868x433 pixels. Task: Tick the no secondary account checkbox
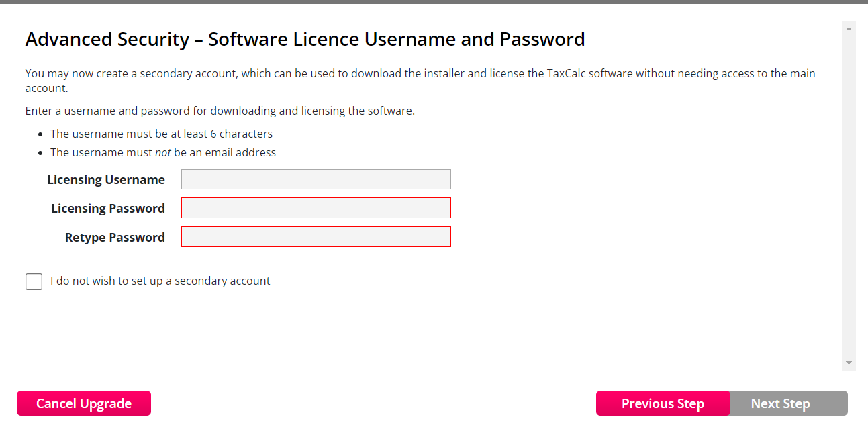pyautogui.click(x=34, y=281)
